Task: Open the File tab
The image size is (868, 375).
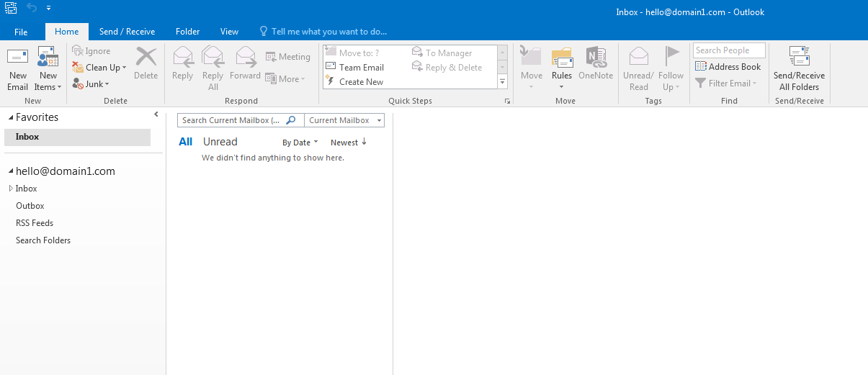Action: click(x=21, y=32)
